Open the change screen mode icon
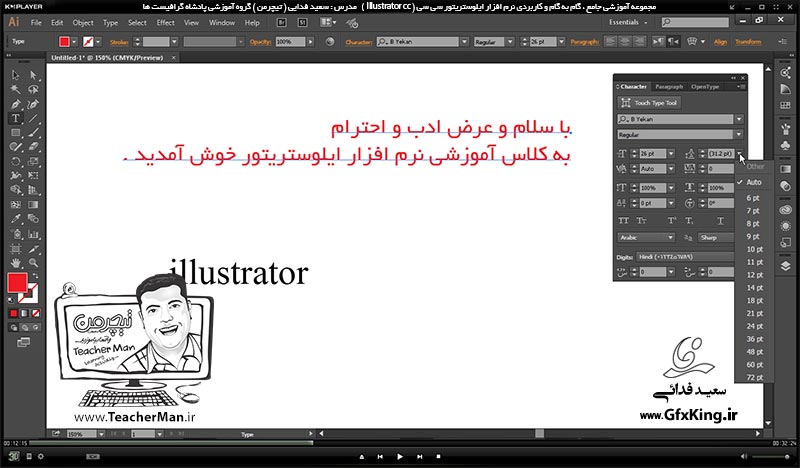 (x=23, y=342)
